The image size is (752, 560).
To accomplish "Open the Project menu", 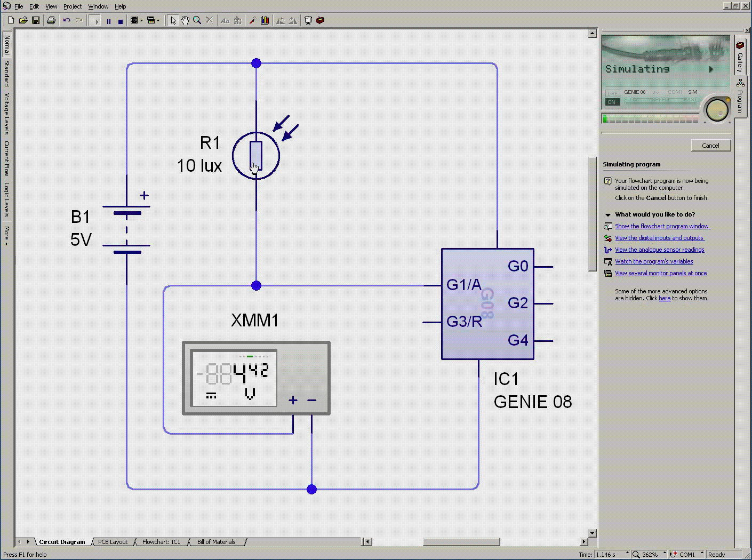I will coord(73,6).
